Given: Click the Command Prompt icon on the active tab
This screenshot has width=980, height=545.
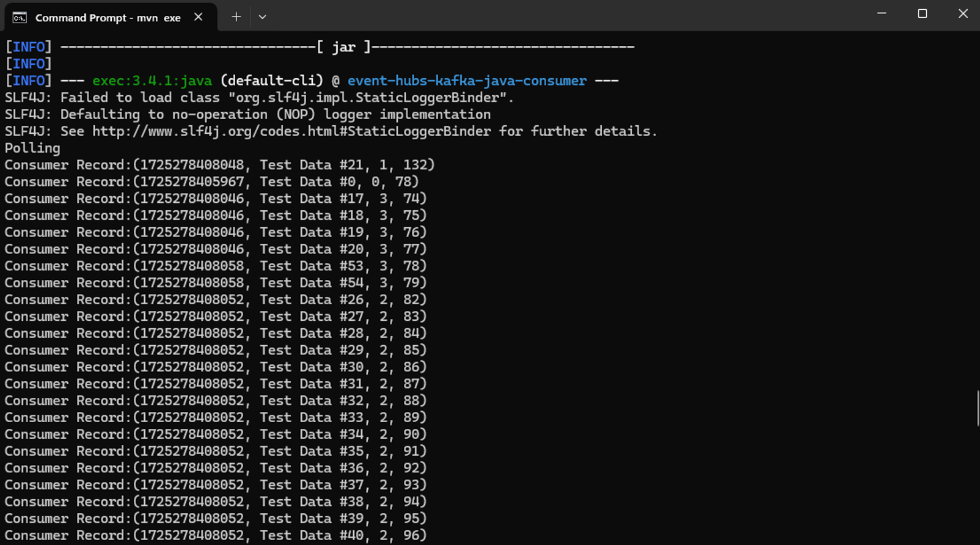Looking at the screenshot, I should coord(18,17).
